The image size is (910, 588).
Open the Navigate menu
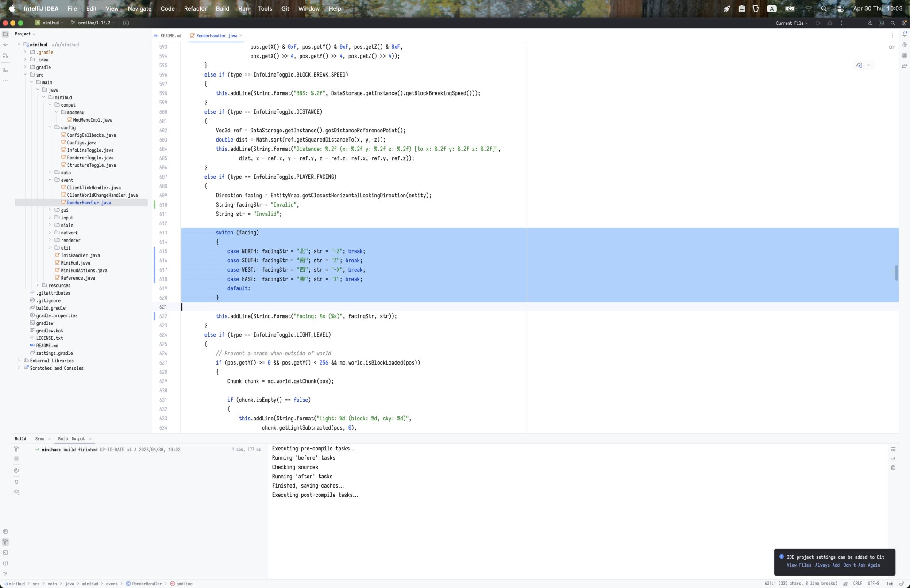139,8
